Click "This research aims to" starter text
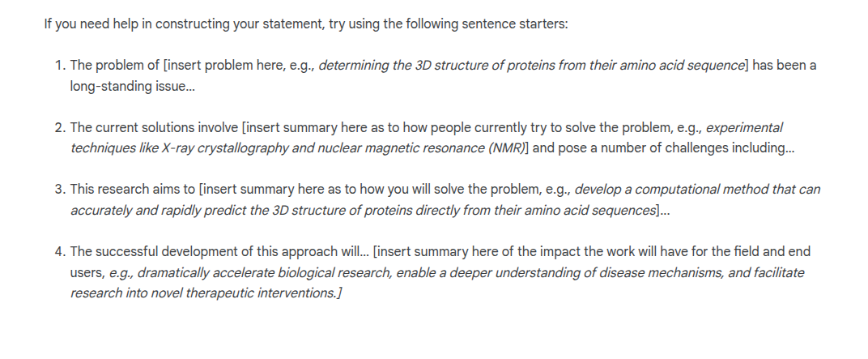 (132, 190)
